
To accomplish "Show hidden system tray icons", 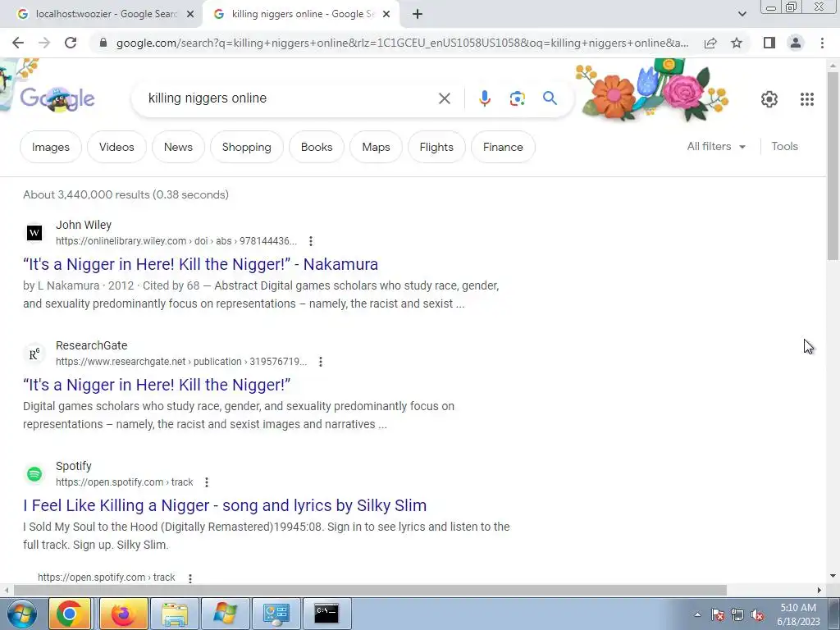I will tap(697, 614).
